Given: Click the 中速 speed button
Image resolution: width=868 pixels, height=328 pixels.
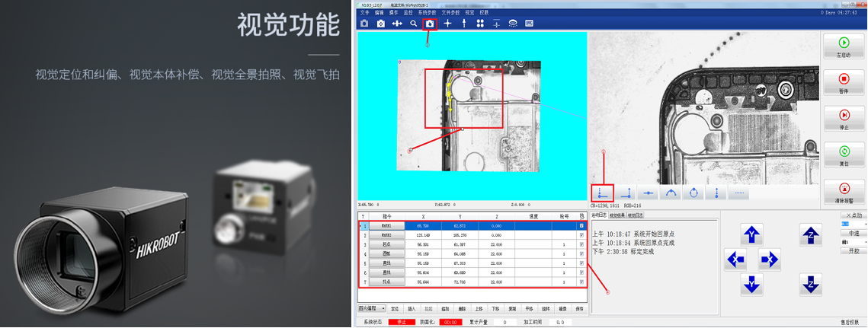Looking at the screenshot, I should pyautogui.click(x=853, y=234).
